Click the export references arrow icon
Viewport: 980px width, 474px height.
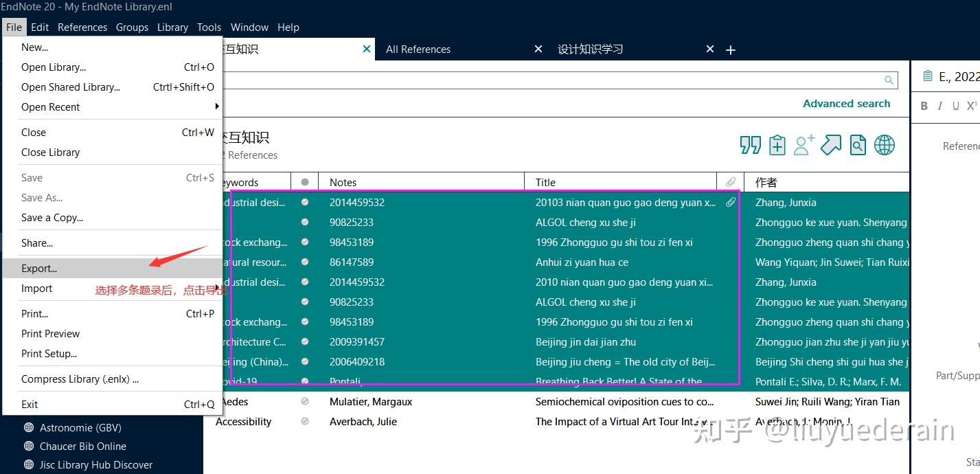click(x=831, y=145)
